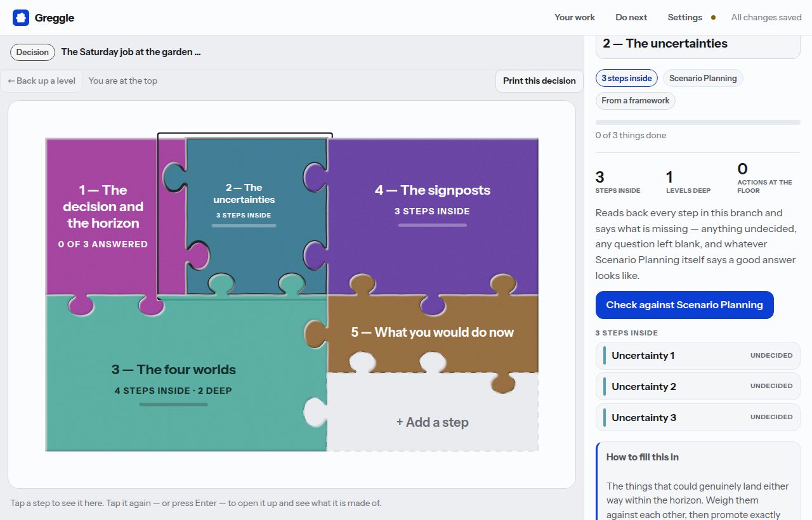Click the Decision chip beside the title
The image size is (812, 520).
point(32,52)
